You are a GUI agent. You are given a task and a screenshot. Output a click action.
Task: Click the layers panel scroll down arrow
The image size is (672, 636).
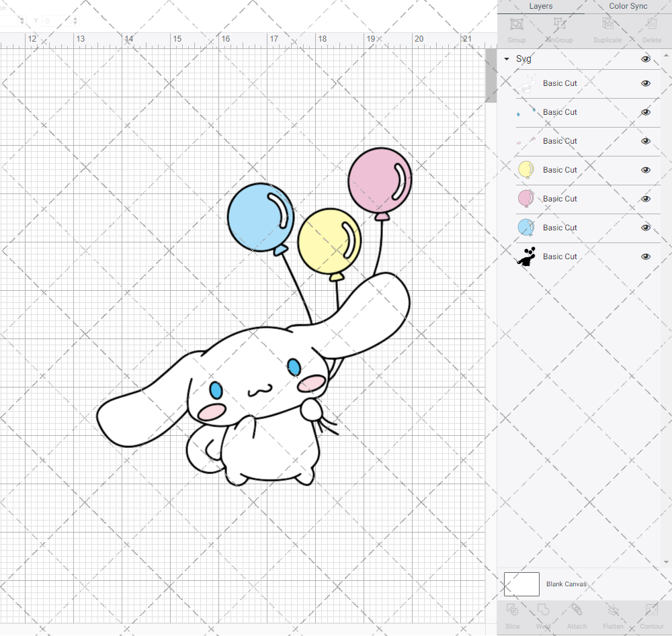coord(666,562)
